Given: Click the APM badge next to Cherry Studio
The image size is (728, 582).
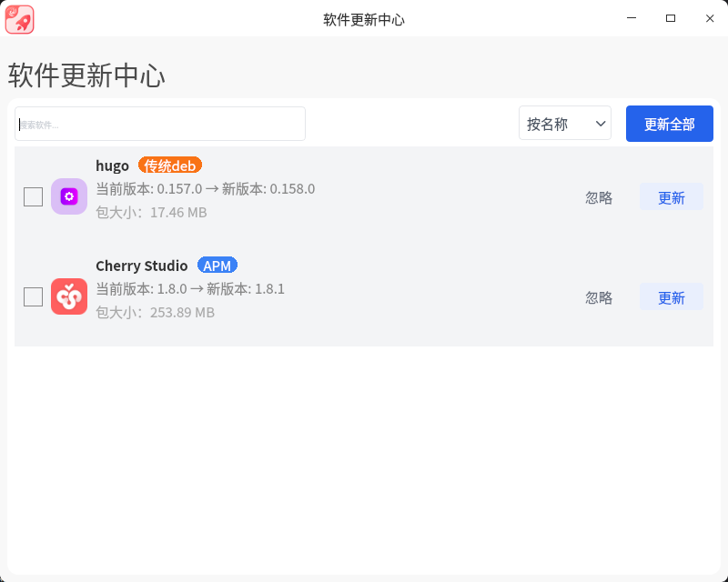Looking at the screenshot, I should tap(217, 266).
